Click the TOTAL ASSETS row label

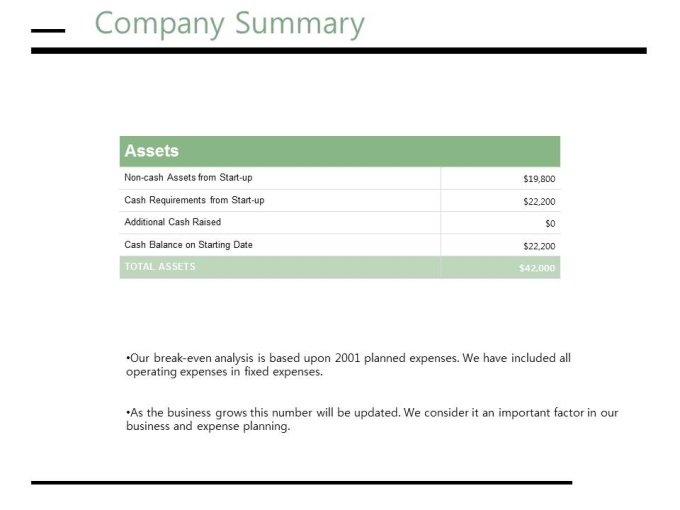(160, 267)
